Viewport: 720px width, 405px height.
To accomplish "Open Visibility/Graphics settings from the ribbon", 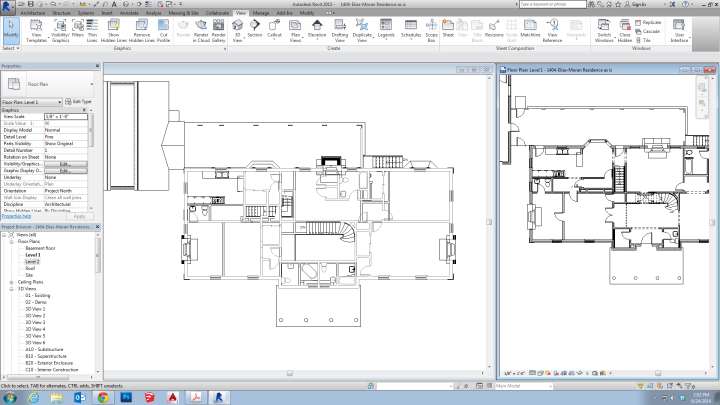I will [60, 29].
